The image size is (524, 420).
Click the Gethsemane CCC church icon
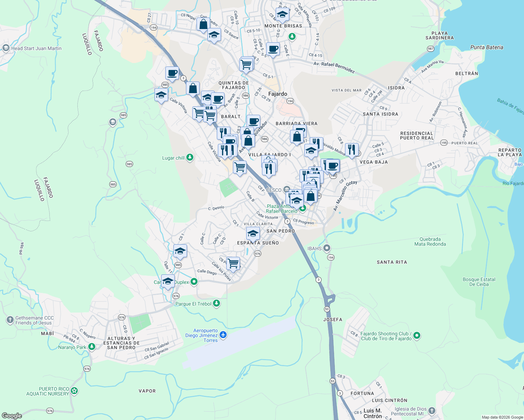click(10, 320)
